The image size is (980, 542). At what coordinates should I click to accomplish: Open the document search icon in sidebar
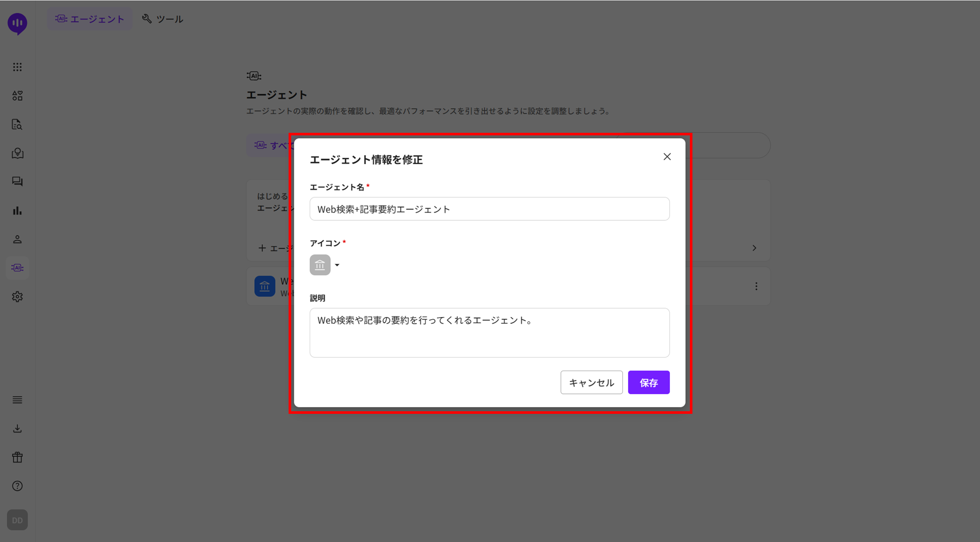coord(17,125)
